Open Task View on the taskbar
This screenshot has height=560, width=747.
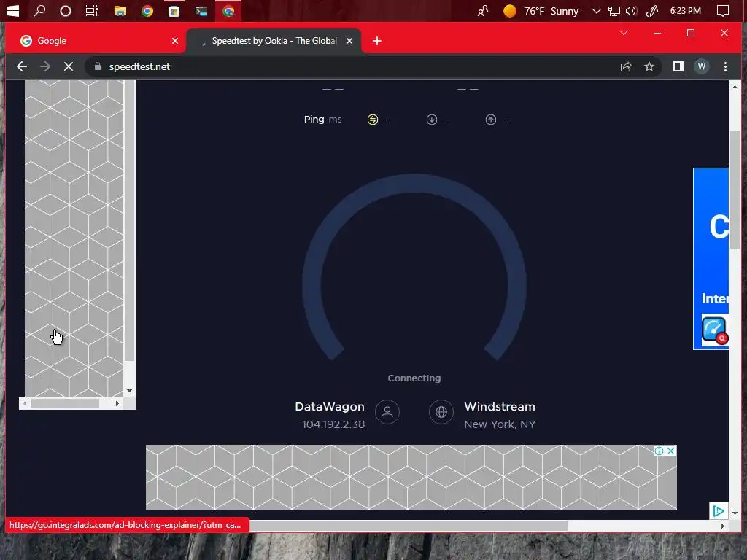click(92, 10)
